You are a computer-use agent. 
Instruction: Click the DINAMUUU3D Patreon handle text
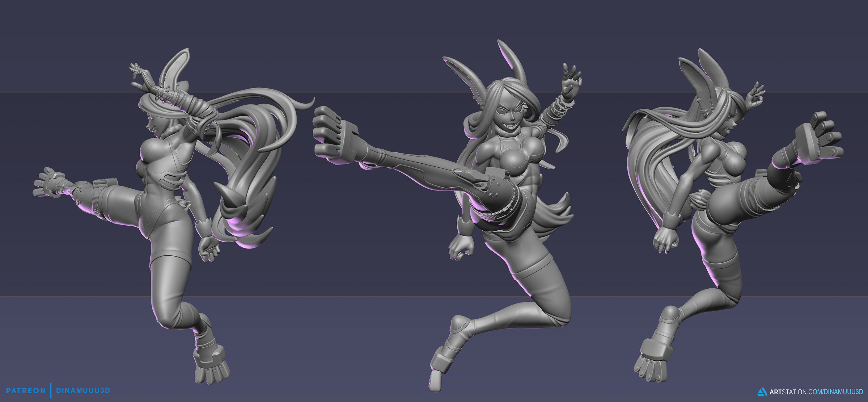point(83,391)
